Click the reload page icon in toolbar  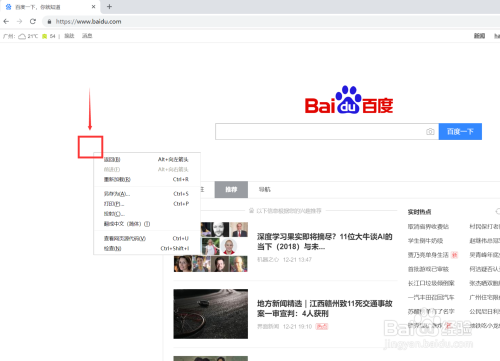(33, 21)
